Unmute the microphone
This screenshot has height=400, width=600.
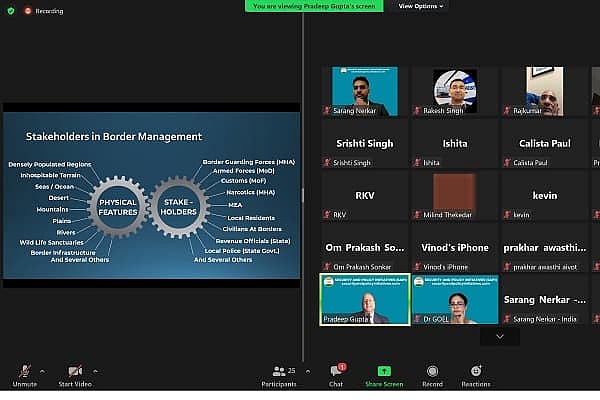pyautogui.click(x=24, y=373)
